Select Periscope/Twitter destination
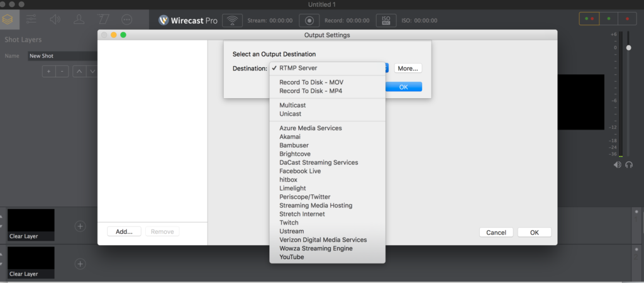Image resolution: width=644 pixels, height=283 pixels. tap(327, 197)
